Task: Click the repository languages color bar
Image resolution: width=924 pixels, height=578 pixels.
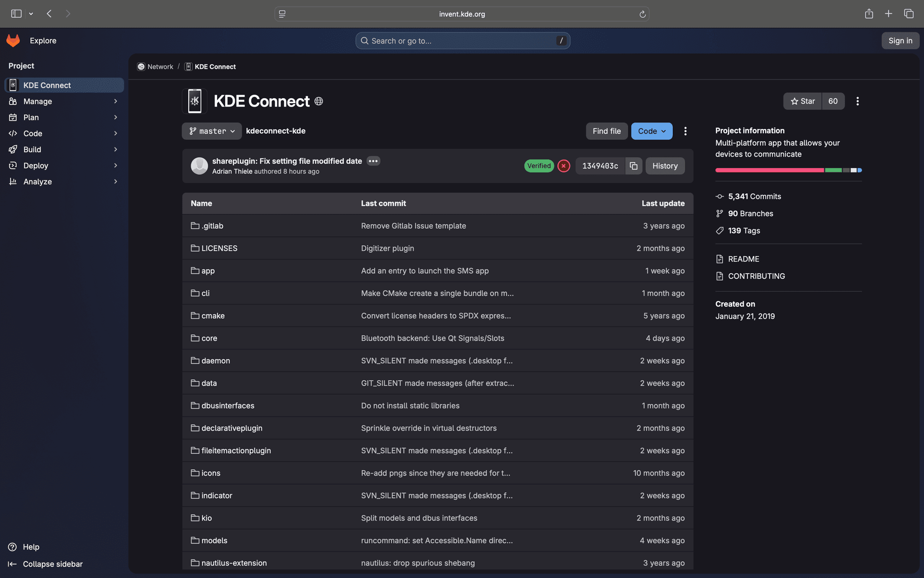Action: point(788,170)
